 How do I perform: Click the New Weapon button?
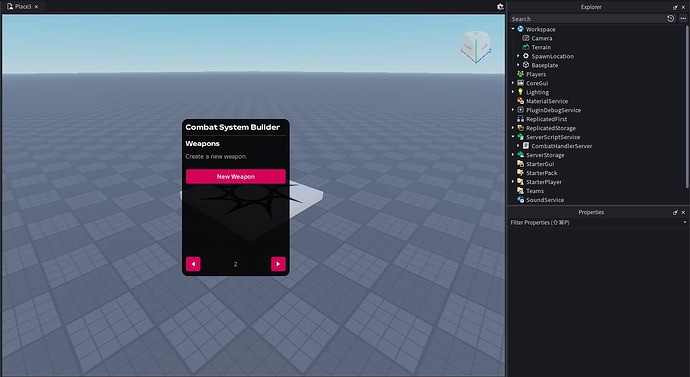[235, 176]
